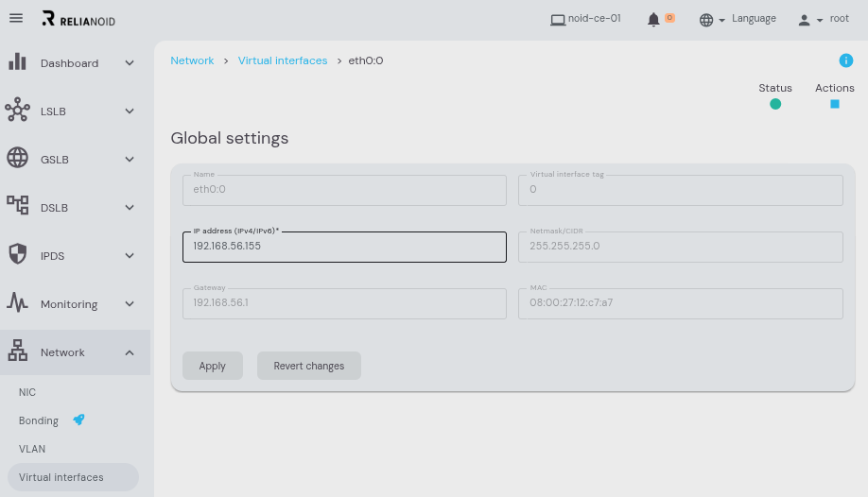Viewport: 868px width, 497px height.
Task: Click the eth0:0 breadcrumb text
Action: tap(365, 60)
